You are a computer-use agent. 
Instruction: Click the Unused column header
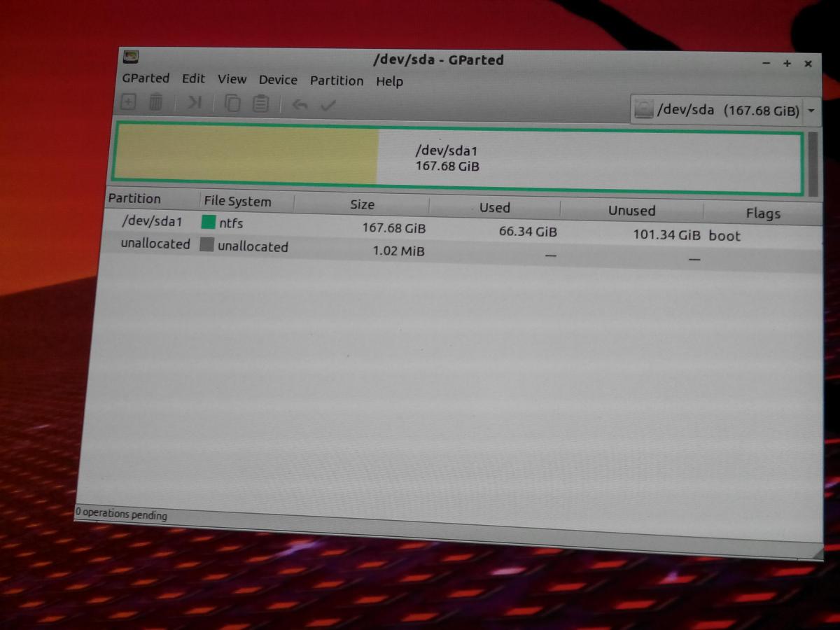click(631, 211)
